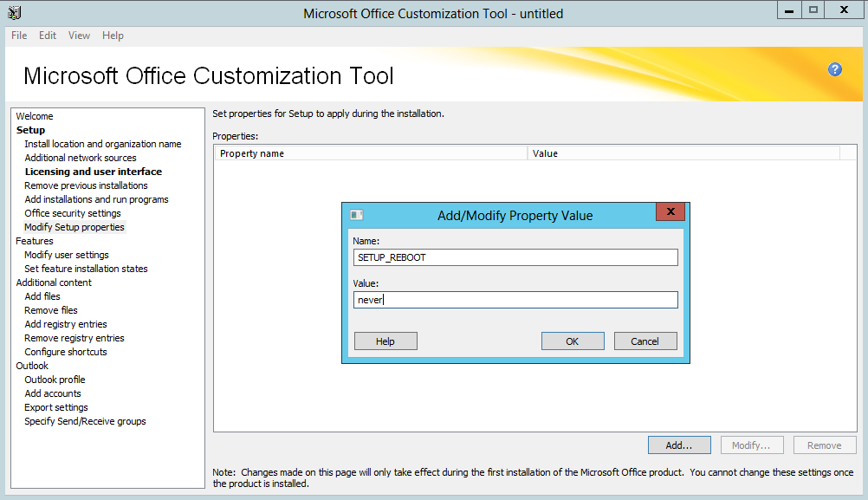
Task: Open Export settings page
Action: click(x=56, y=407)
